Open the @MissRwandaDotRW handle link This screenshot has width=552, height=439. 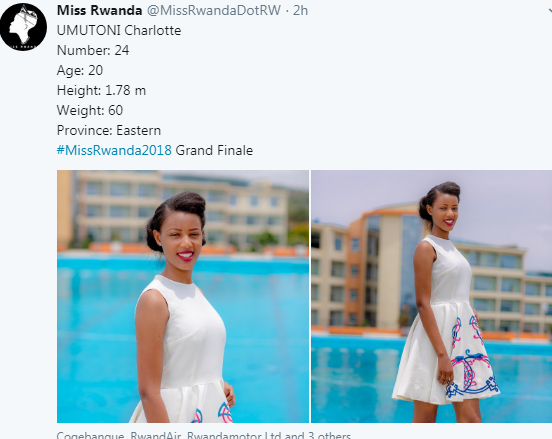[214, 11]
